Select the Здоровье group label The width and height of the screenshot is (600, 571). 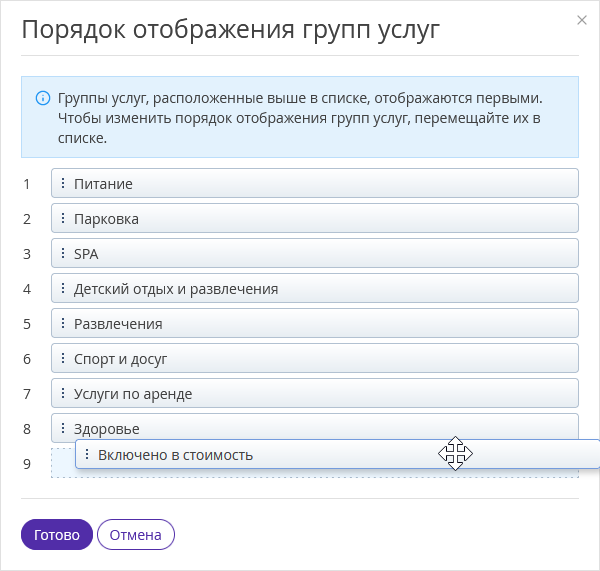pos(107,429)
